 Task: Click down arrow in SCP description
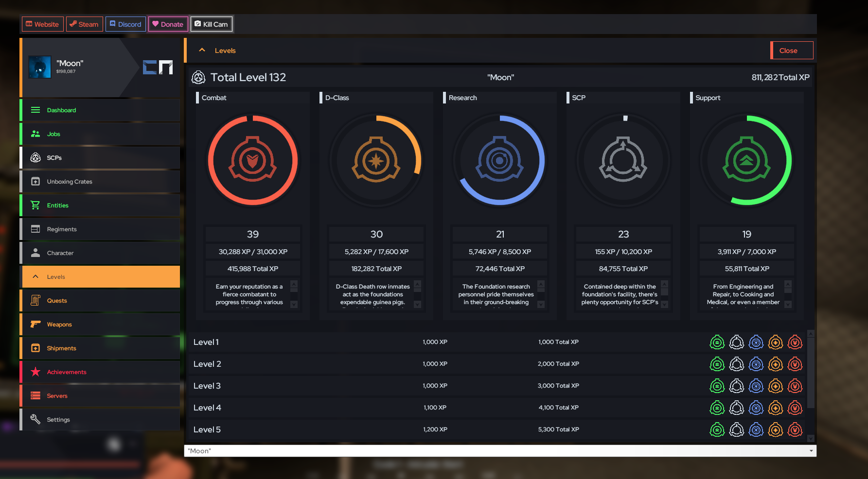click(664, 305)
